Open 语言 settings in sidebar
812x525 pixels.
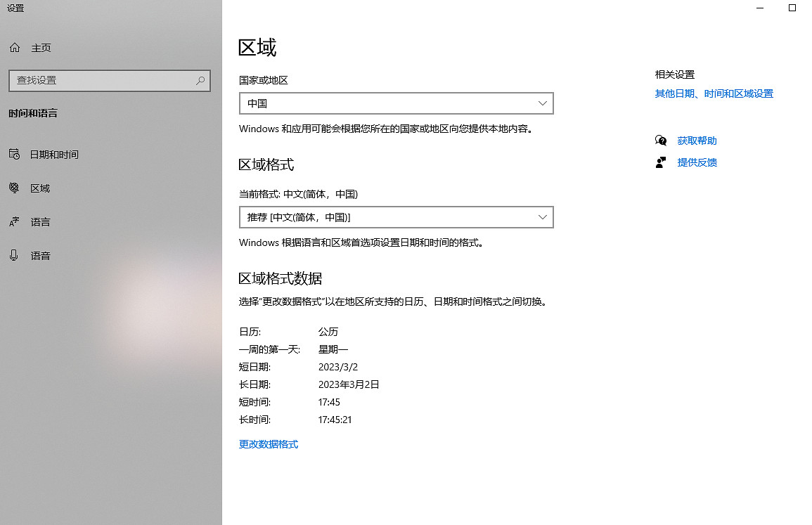tap(40, 221)
